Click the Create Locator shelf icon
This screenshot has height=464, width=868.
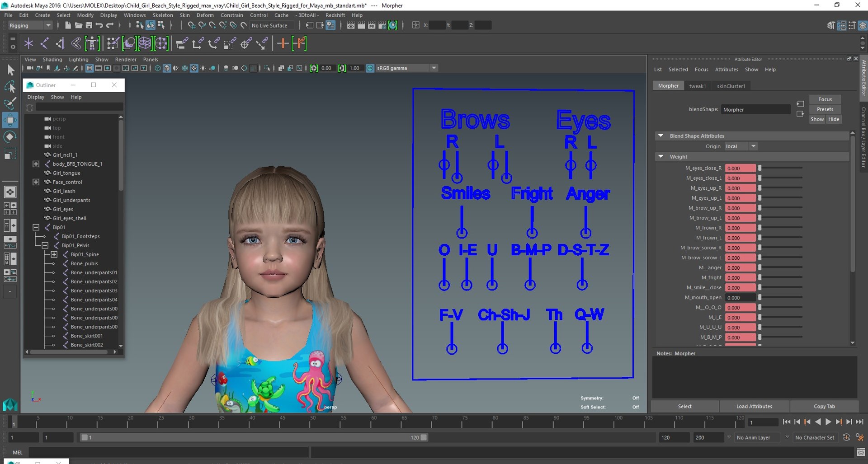[28, 43]
